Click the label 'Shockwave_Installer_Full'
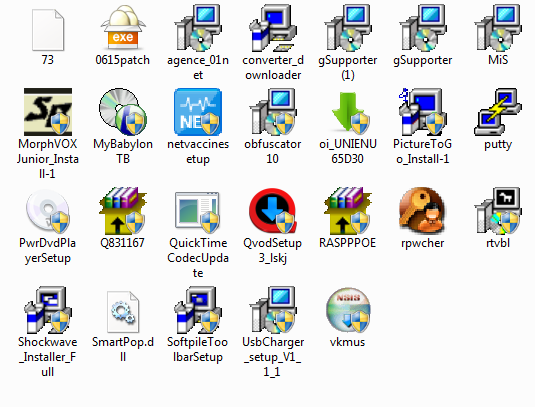 tap(48, 357)
